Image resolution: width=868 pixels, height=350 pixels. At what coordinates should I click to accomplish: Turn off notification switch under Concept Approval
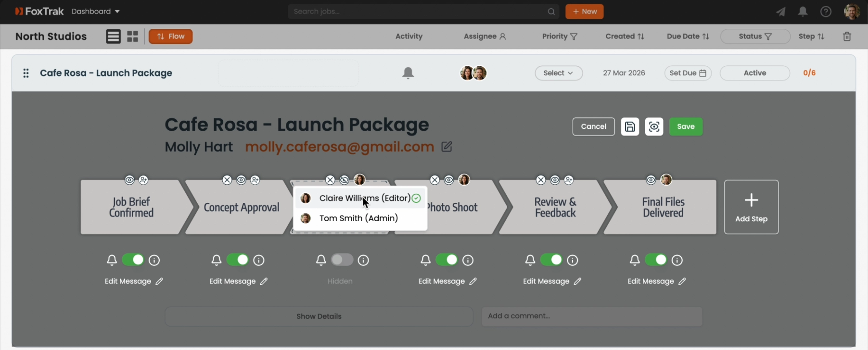point(238,260)
